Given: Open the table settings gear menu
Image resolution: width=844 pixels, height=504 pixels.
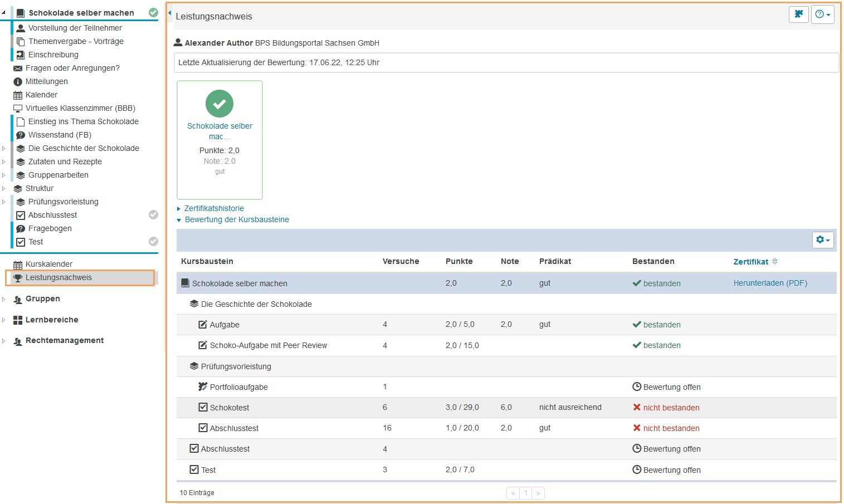Looking at the screenshot, I should (822, 240).
